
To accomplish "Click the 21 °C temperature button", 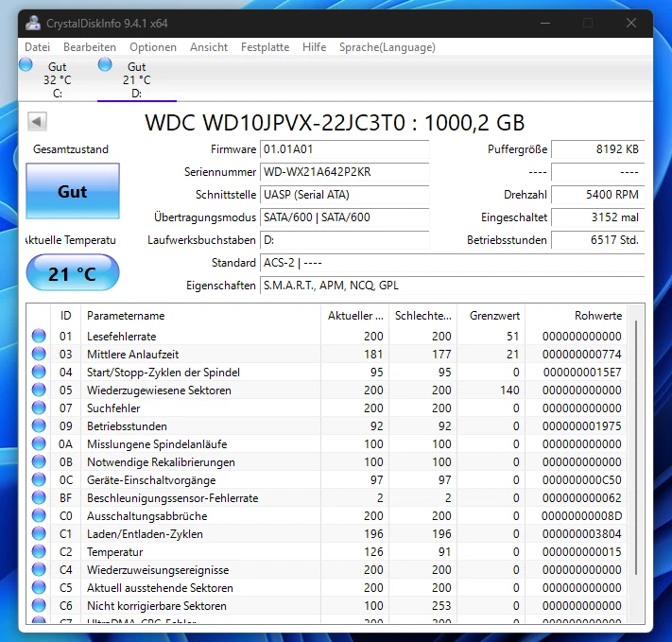I will pyautogui.click(x=73, y=273).
